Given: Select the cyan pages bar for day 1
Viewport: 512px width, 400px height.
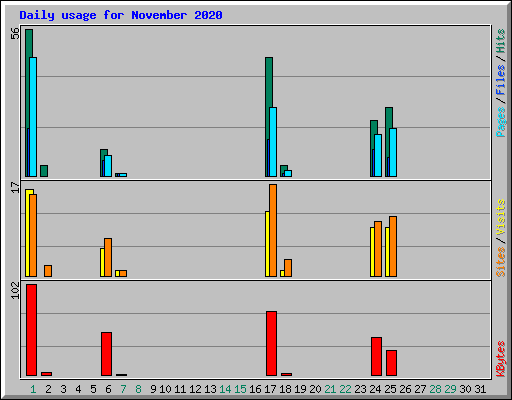Looking at the screenshot, I should pyautogui.click(x=33, y=117).
